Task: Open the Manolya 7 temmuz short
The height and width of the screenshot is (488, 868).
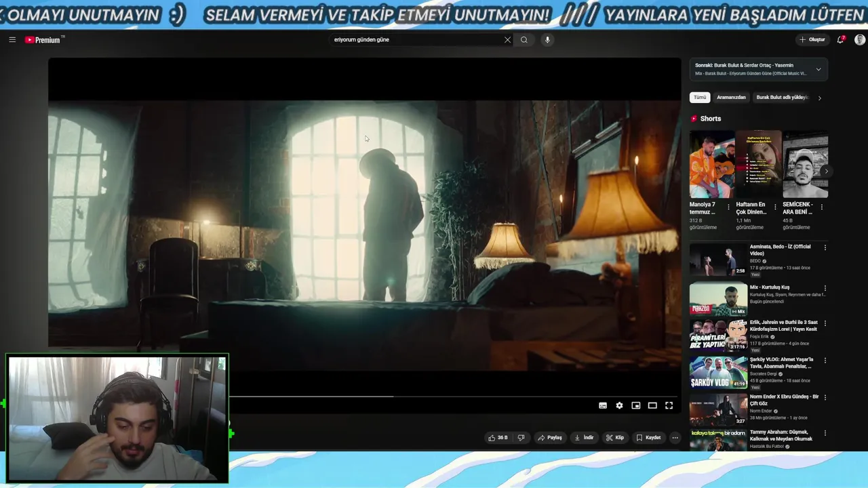Action: point(712,164)
